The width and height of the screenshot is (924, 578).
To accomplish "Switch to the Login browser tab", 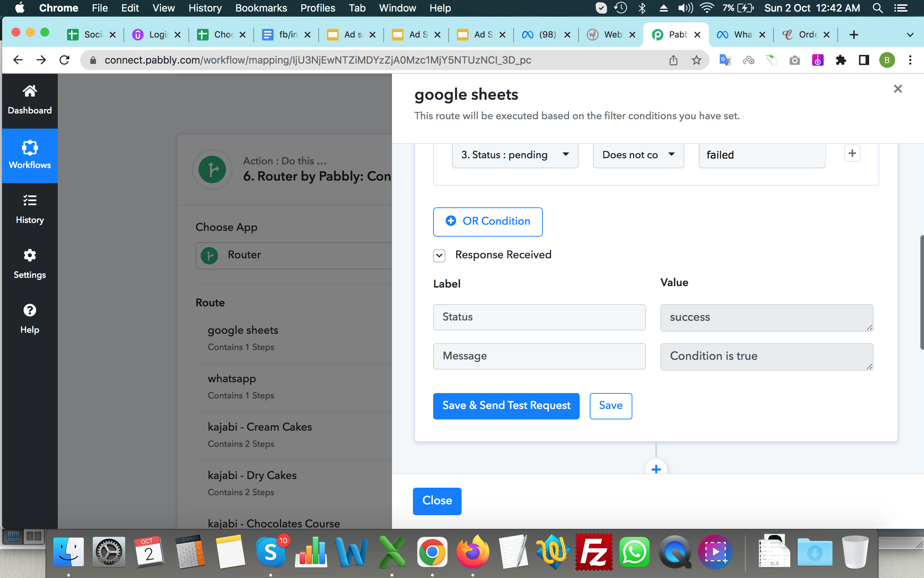I will pos(157,35).
